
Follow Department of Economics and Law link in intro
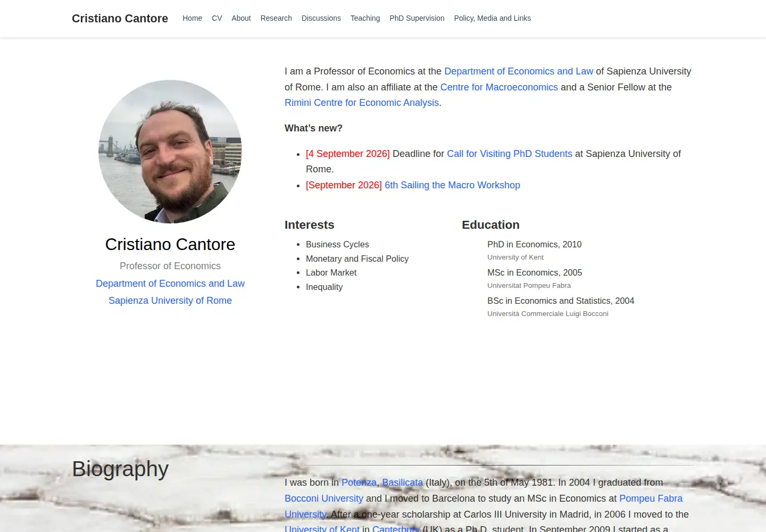(x=519, y=71)
